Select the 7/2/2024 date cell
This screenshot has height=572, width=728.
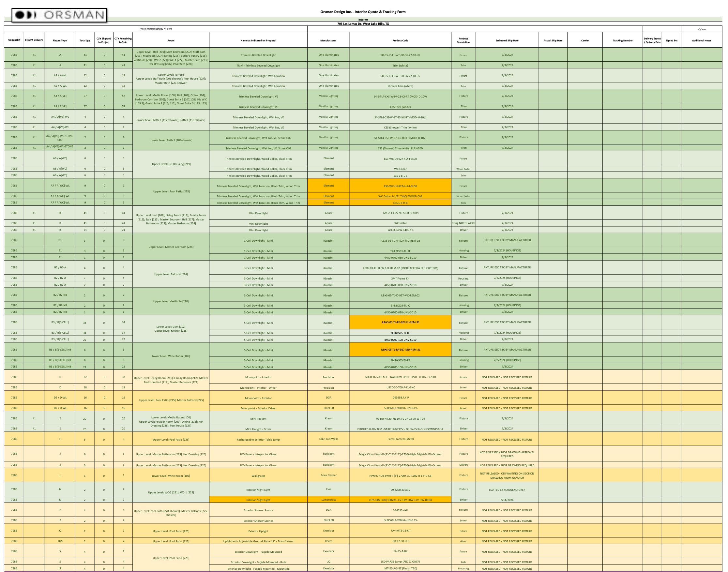tap(701, 29)
